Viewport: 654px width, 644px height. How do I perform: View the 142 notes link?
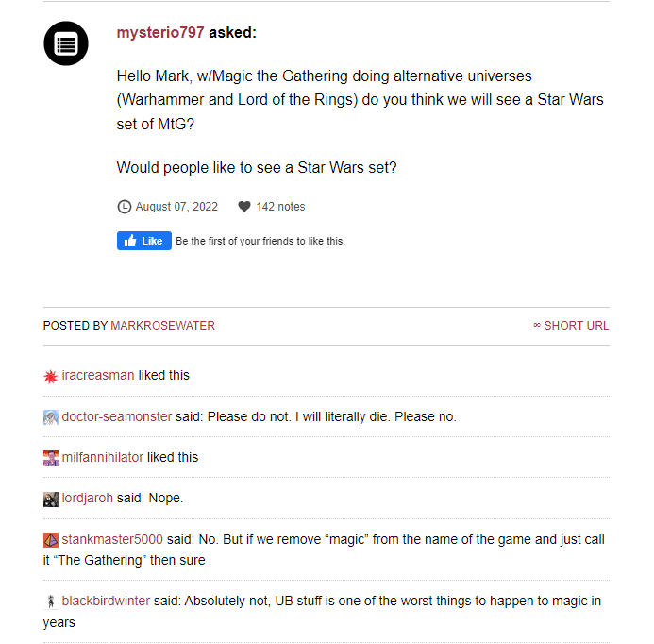(x=280, y=207)
